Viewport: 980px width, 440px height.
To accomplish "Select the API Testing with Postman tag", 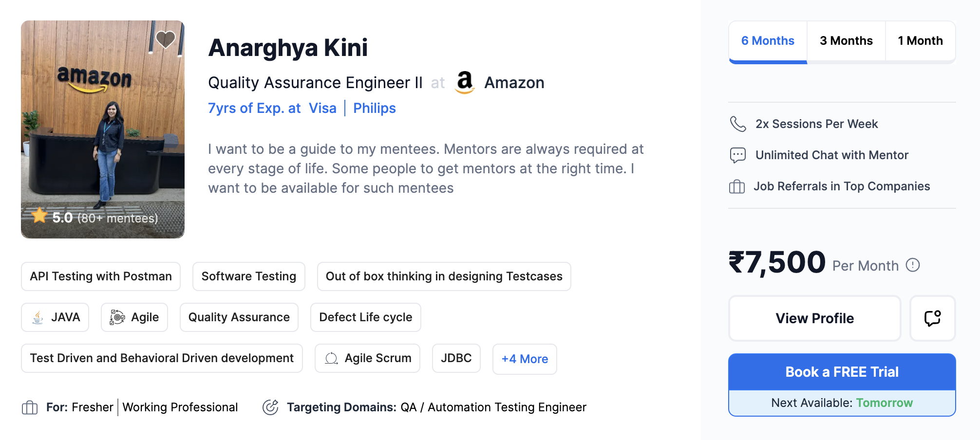I will point(101,276).
